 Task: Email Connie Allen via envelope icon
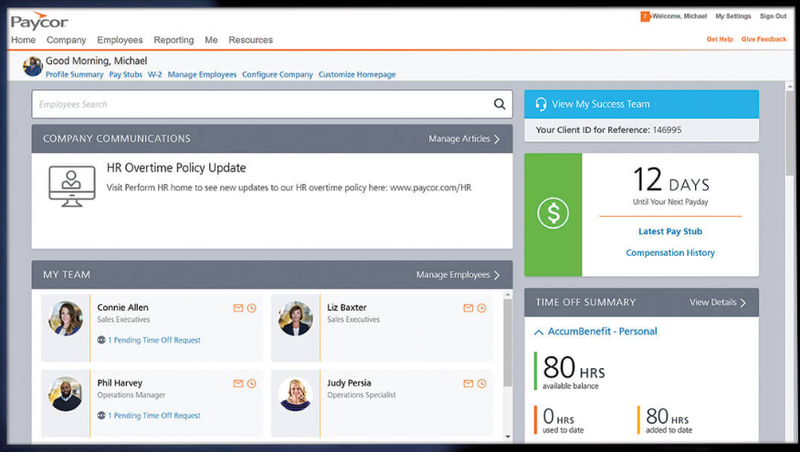(x=238, y=308)
